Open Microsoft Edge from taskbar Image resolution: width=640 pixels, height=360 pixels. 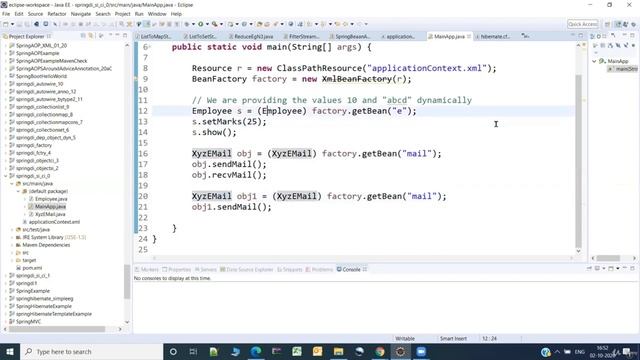256,351
